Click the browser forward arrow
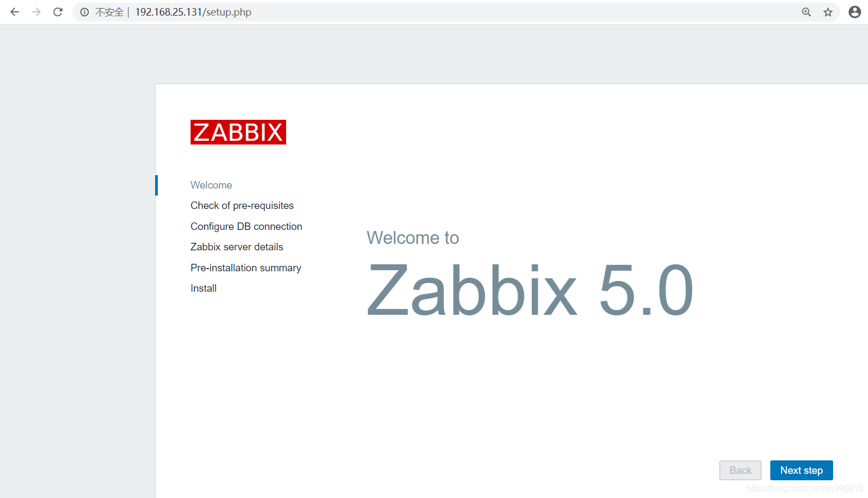Screen dimensions: 868x498 click(x=36, y=12)
